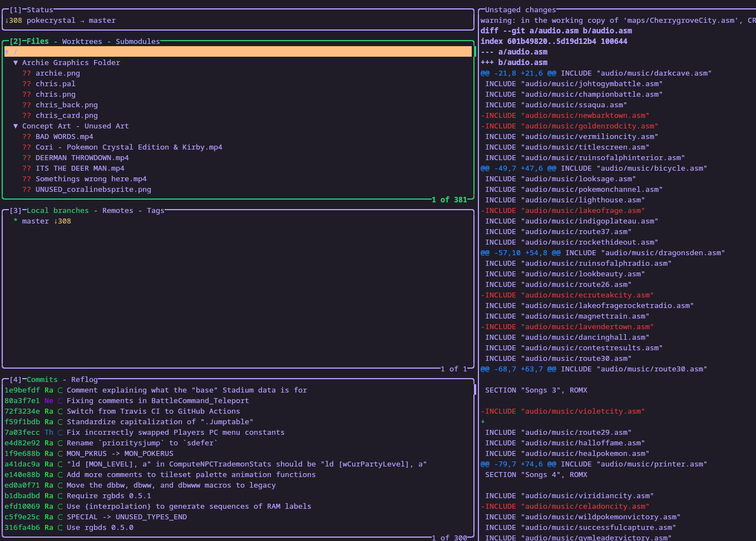Select commit c5f9e25c SPECIAL -> UNUSED_TYPES_END

point(238,517)
